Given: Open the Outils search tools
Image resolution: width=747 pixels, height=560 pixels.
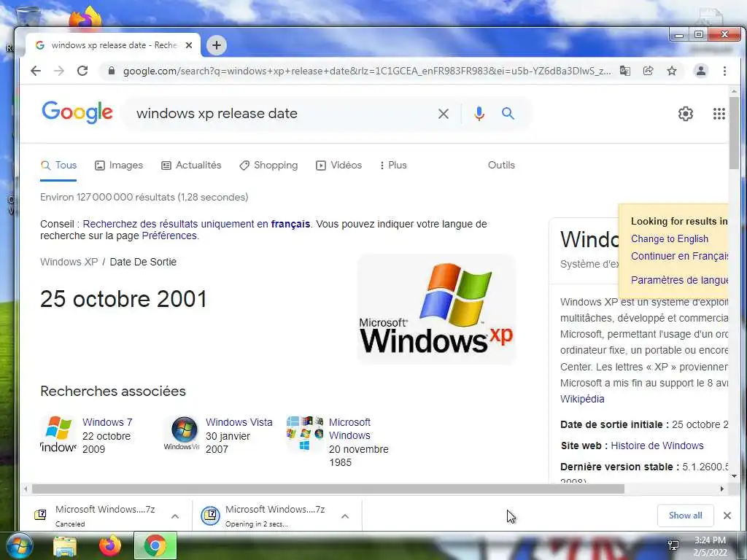Looking at the screenshot, I should 501,166.
